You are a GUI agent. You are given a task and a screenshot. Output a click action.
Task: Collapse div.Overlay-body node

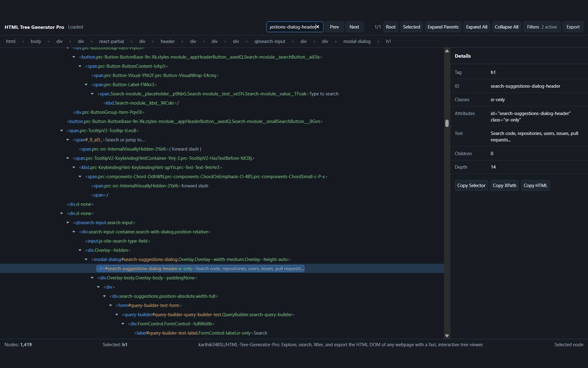point(92,278)
